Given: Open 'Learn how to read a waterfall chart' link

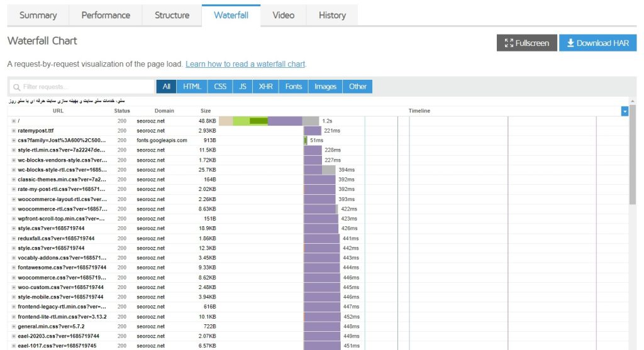Looking at the screenshot, I should (245, 64).
